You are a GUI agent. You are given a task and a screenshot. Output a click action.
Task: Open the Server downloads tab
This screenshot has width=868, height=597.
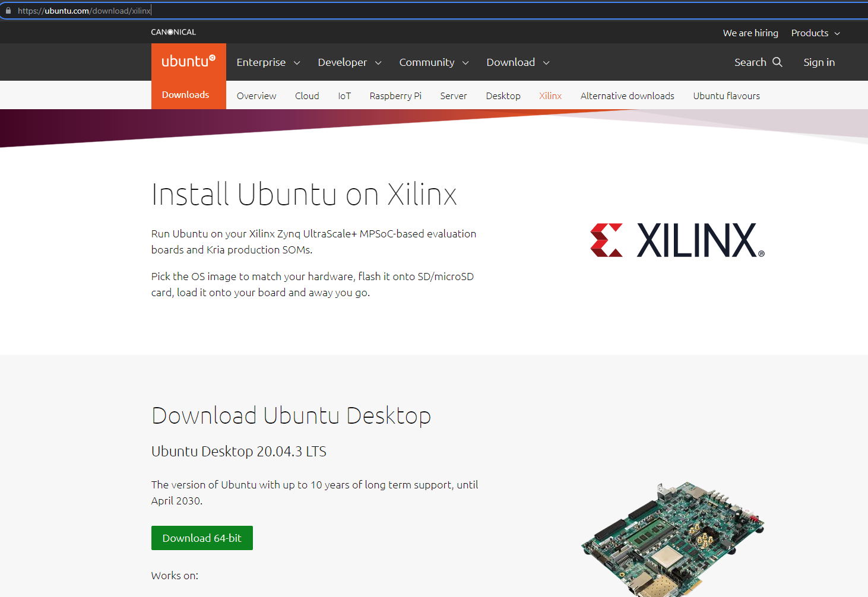point(454,96)
